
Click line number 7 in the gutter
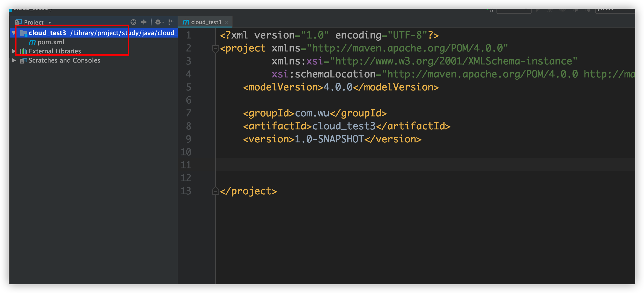pyautogui.click(x=189, y=113)
